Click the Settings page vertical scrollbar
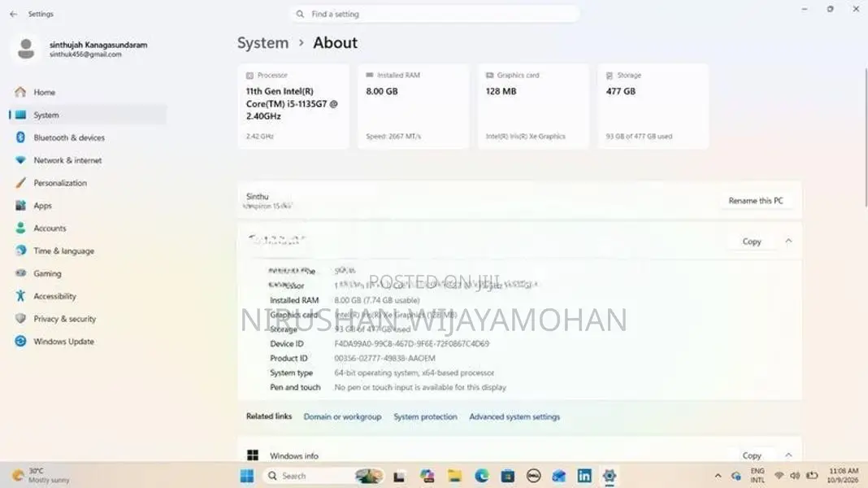 pos(866,137)
